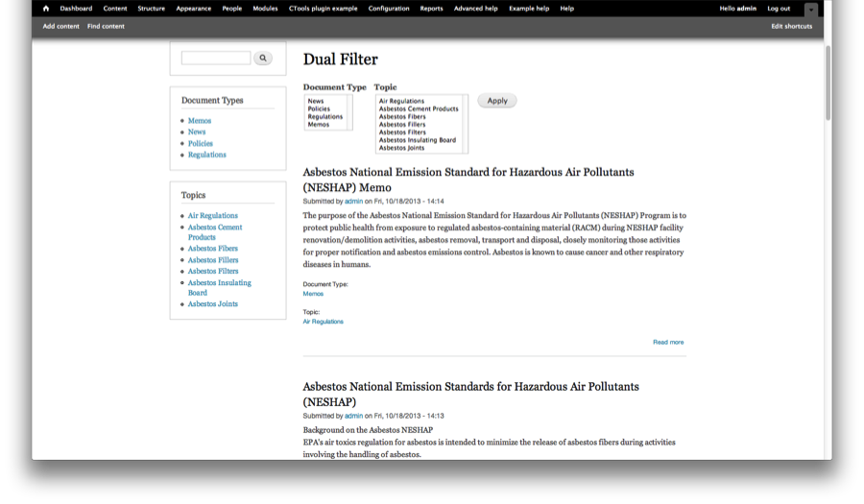Click Asbestos Fibers sidebar link

[x=213, y=249]
